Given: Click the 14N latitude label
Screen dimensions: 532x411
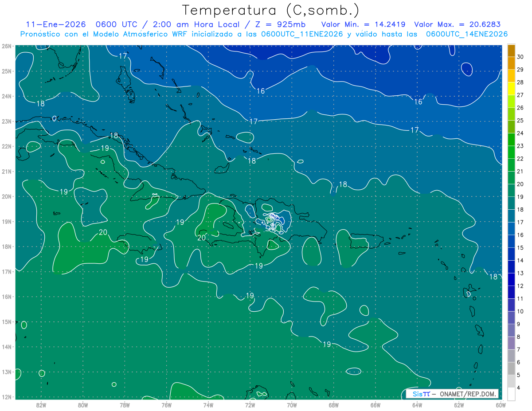Looking at the screenshot, I should 7,347.
